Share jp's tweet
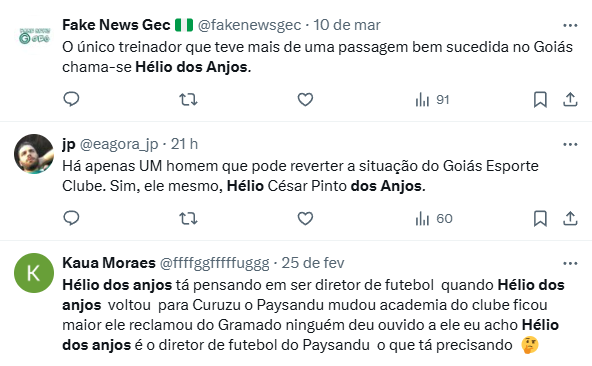The width and height of the screenshot is (592, 366). pos(570,219)
